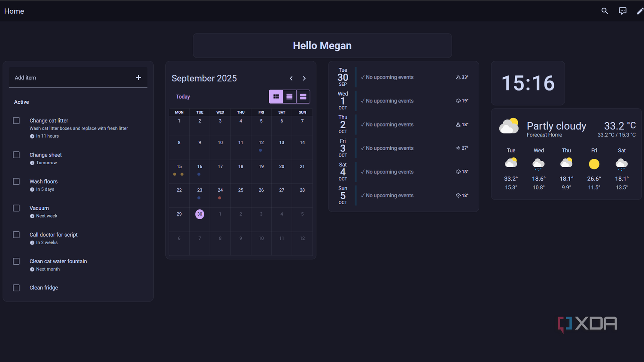Click September 15 calendar cell

click(179, 172)
